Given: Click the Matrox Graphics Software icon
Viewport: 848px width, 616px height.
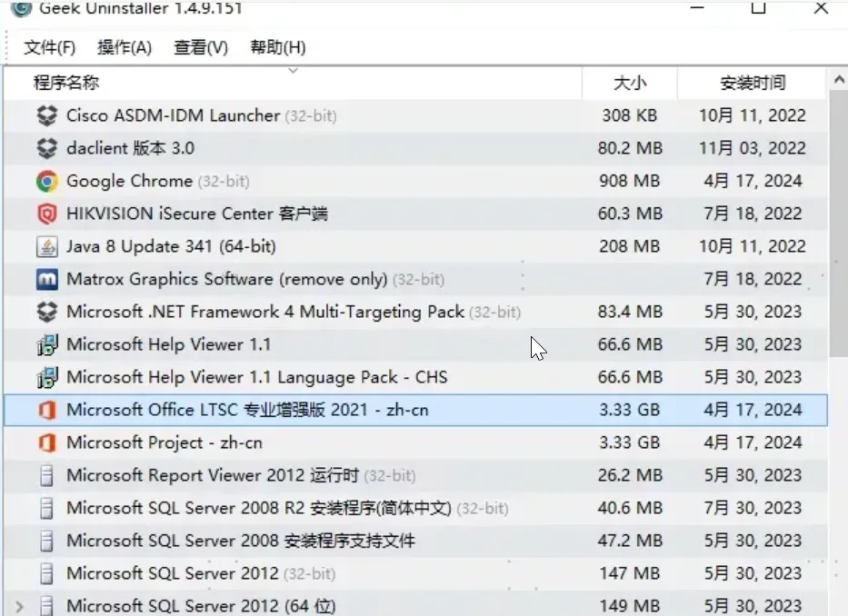Looking at the screenshot, I should click(47, 280).
